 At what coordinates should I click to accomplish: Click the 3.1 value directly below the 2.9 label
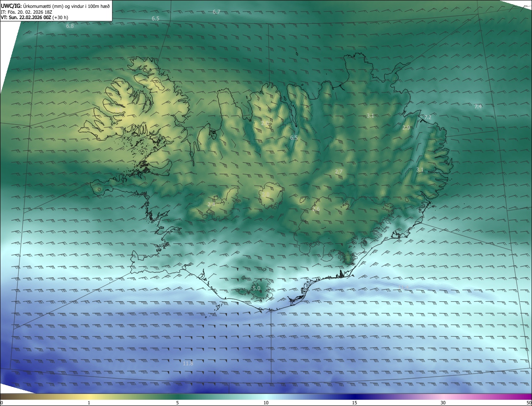click(420, 170)
